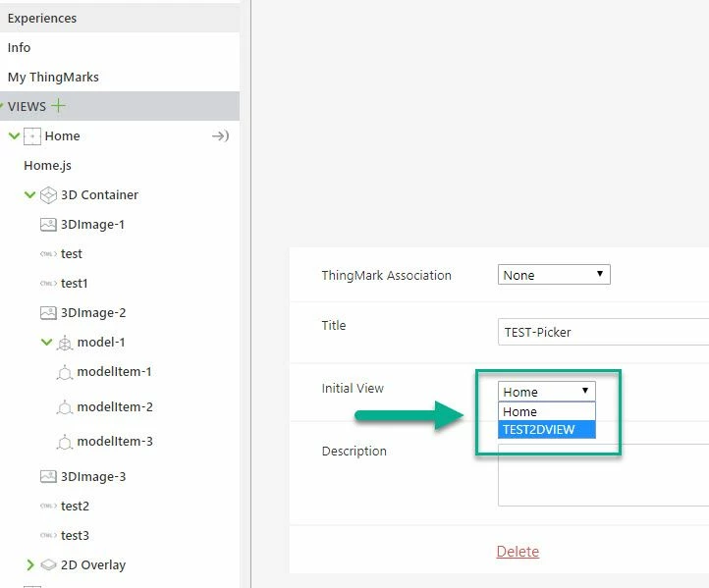Select model-1 in the tree
Viewport: 709px width, 588px height.
click(x=101, y=343)
